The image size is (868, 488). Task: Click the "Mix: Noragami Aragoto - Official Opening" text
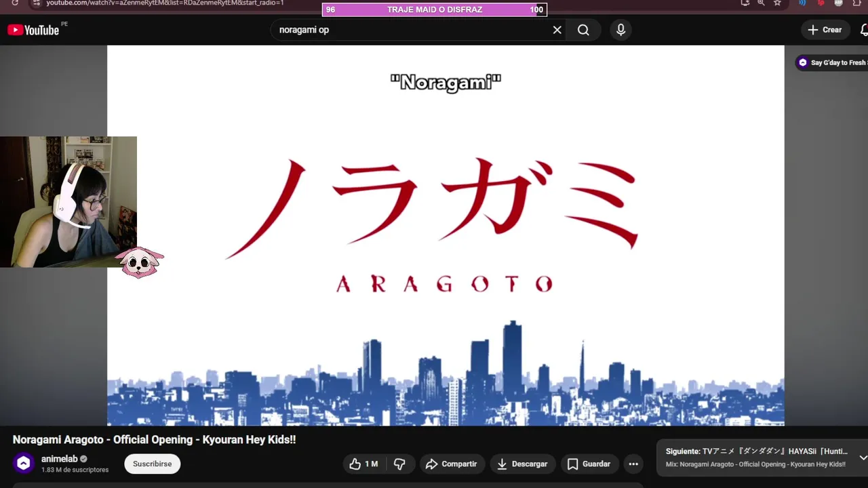tap(755, 464)
